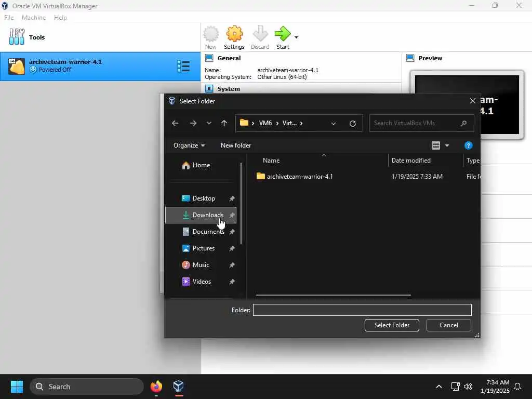The width and height of the screenshot is (532, 399).
Task: Close the Select Folder dialog
Action: pos(472,101)
